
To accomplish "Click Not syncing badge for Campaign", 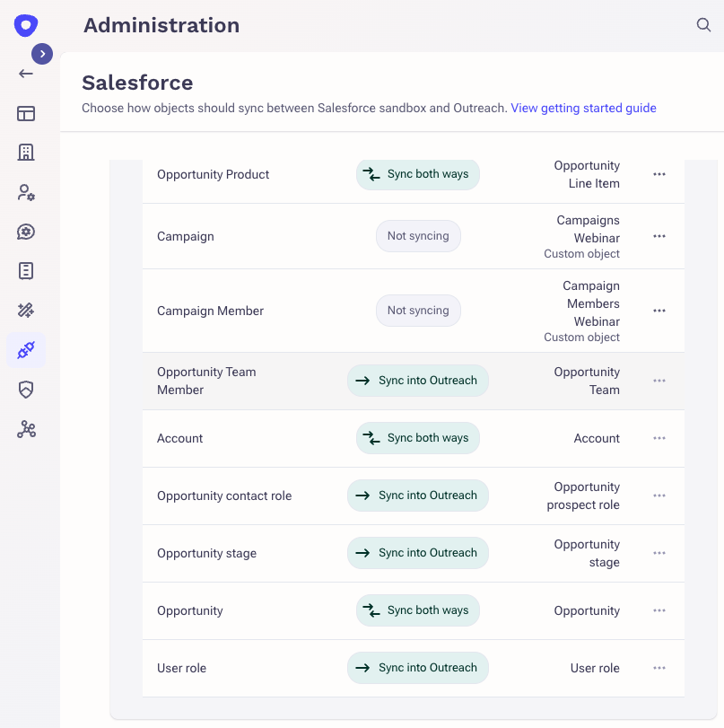I will (418, 236).
